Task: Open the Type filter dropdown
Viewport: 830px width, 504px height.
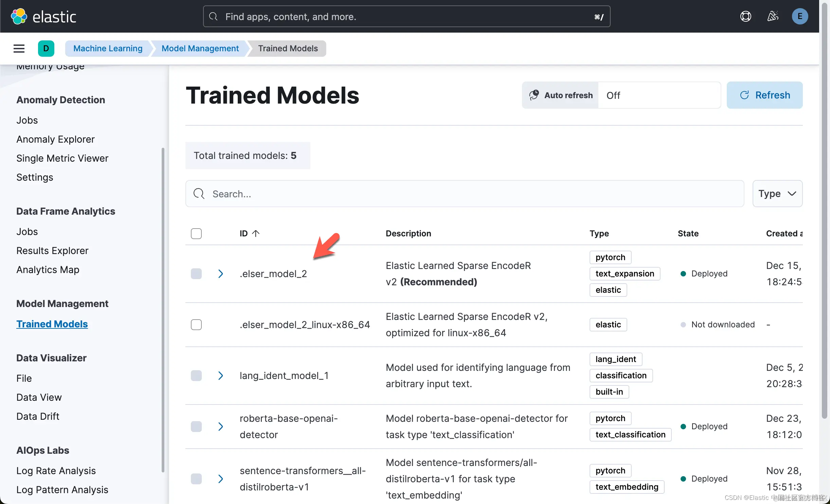Action: point(777,194)
